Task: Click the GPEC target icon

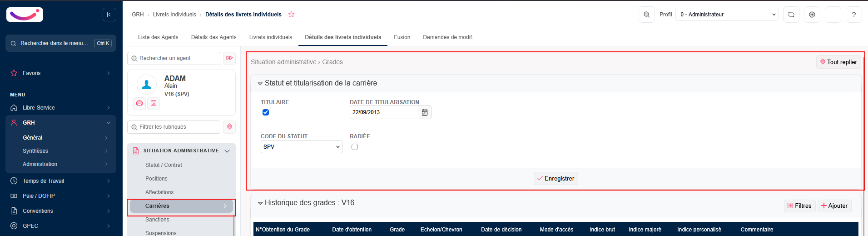Action: coord(14,226)
